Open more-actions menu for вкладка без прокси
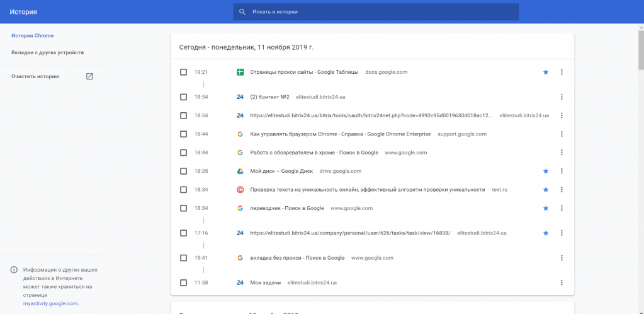 tap(562, 258)
